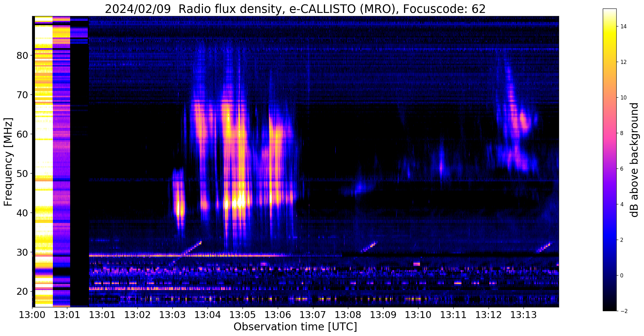Click the 70 MHz frequency tick label
This screenshot has width=644, height=336.
[22, 95]
